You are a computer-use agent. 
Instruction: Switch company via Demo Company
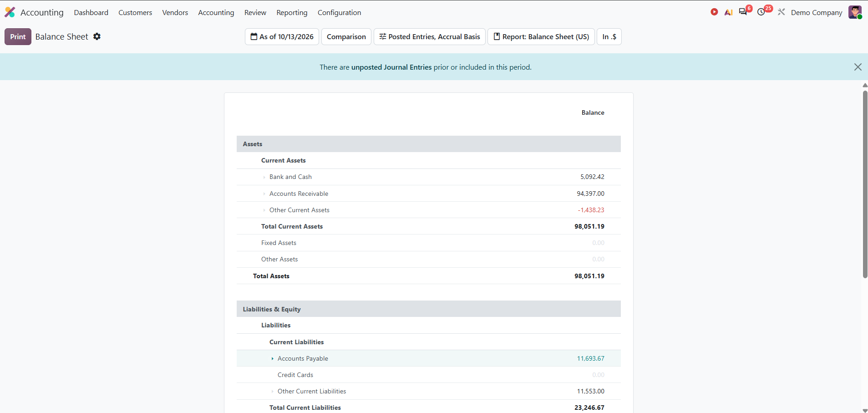point(817,12)
